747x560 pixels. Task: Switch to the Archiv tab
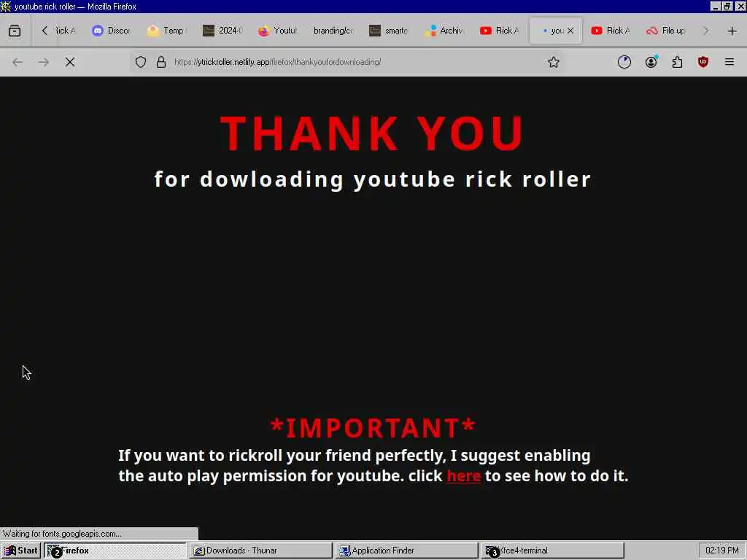pyautogui.click(x=444, y=31)
